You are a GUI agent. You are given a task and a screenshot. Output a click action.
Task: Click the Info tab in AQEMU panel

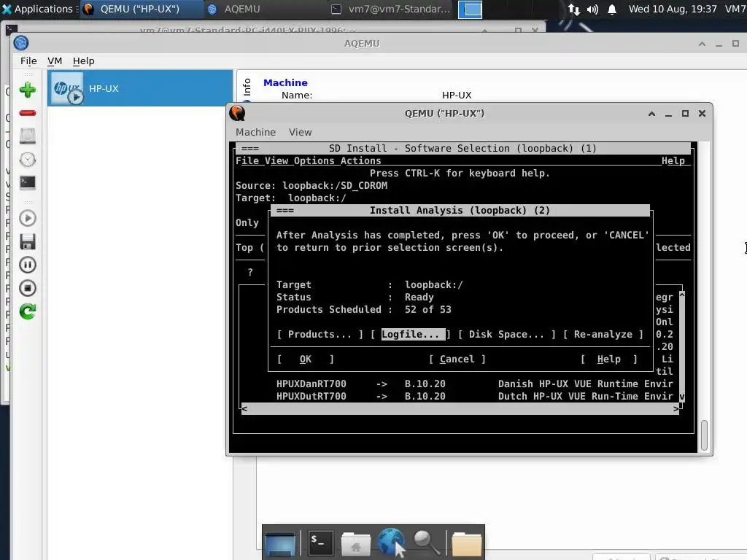click(x=247, y=87)
